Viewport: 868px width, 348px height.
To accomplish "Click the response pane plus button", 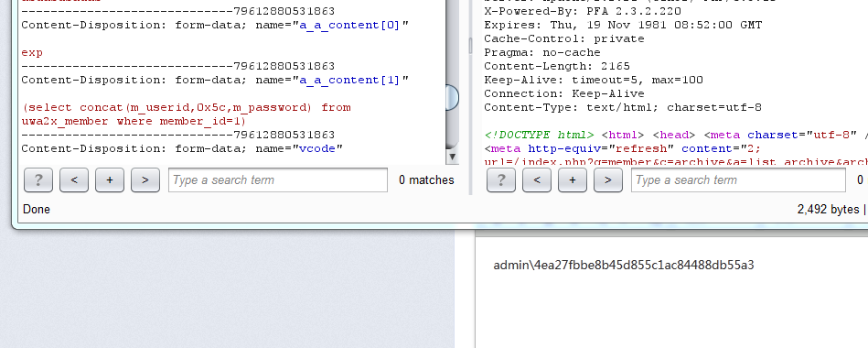I will coord(573,180).
